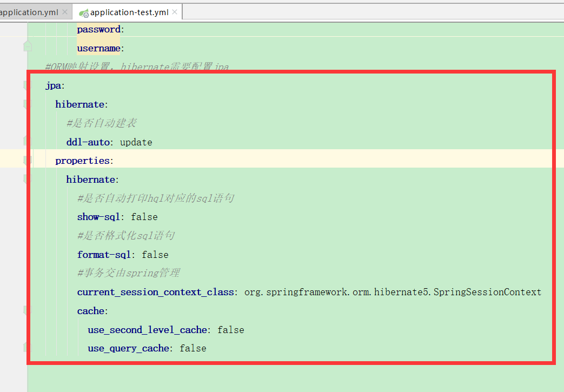Click the gutter marker near use_second_level_cache
564x392 pixels.
click(x=27, y=329)
